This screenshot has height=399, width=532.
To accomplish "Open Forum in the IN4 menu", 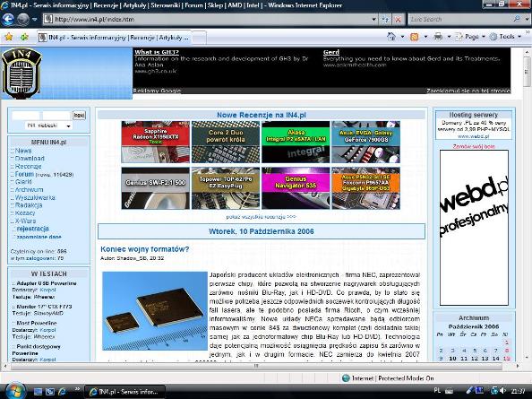I will pyautogui.click(x=24, y=174).
